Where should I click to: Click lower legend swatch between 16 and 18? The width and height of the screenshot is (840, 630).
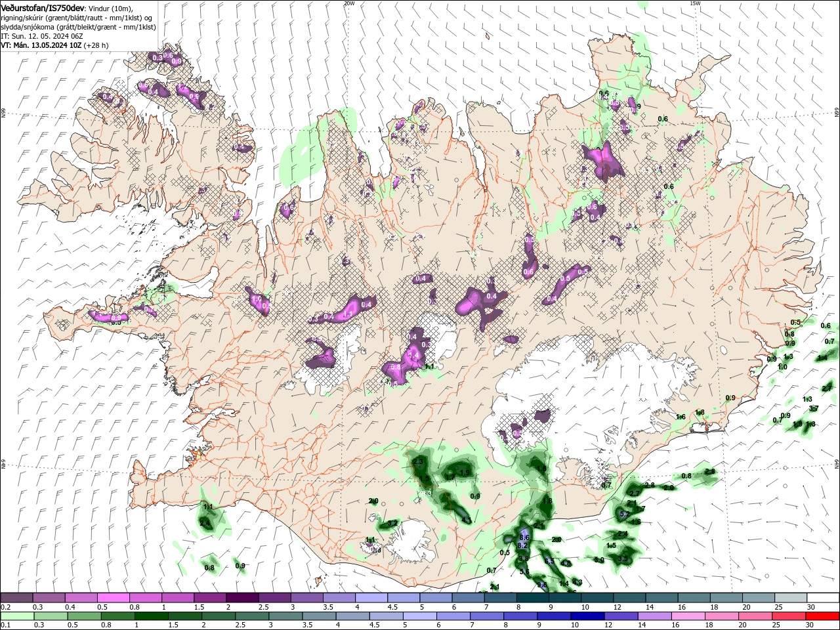pos(688,616)
